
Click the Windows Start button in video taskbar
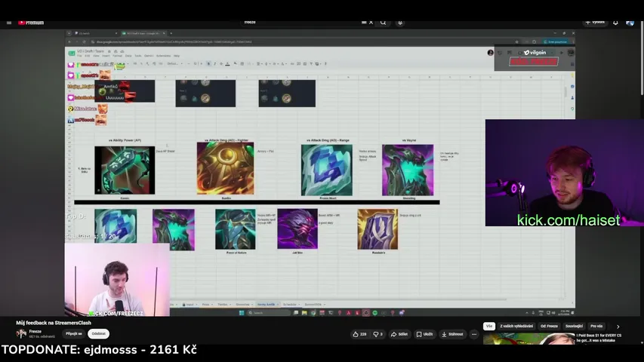242,313
